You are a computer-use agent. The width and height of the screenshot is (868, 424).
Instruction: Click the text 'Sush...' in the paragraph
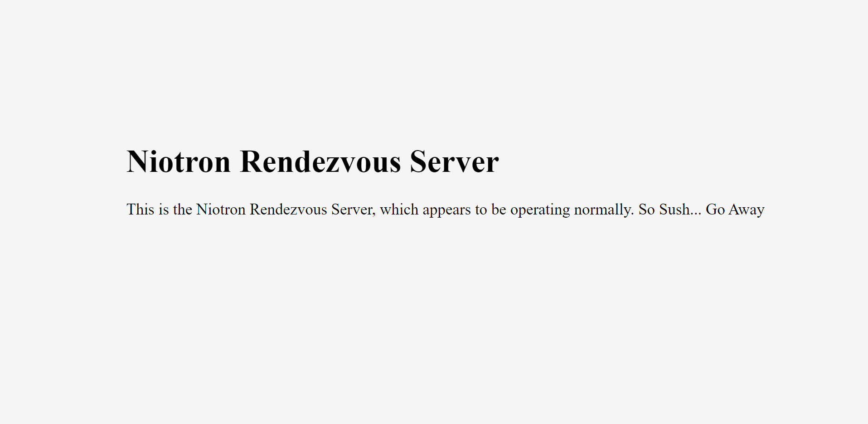[680, 210]
